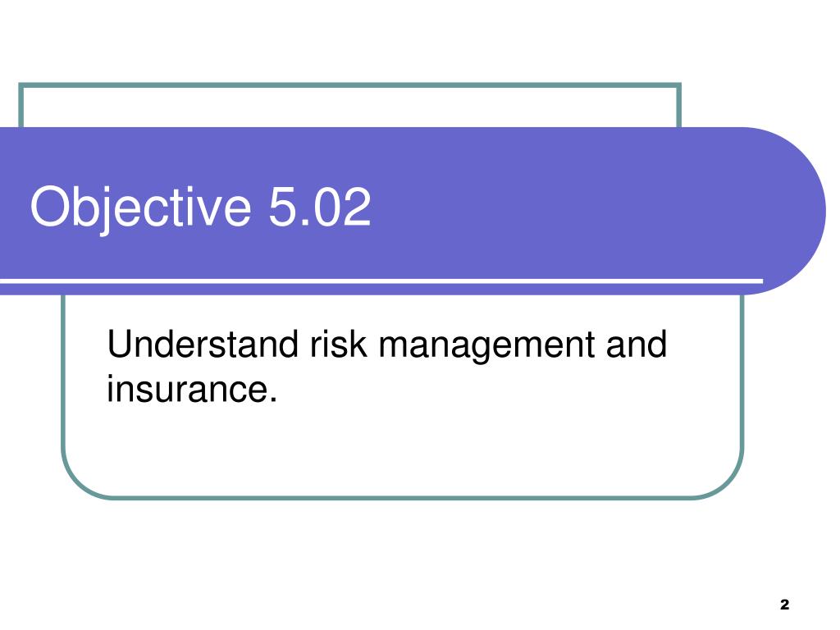This screenshot has height=630, width=840.
Task: Click the word "management" in body text
Action: [x=486, y=346]
